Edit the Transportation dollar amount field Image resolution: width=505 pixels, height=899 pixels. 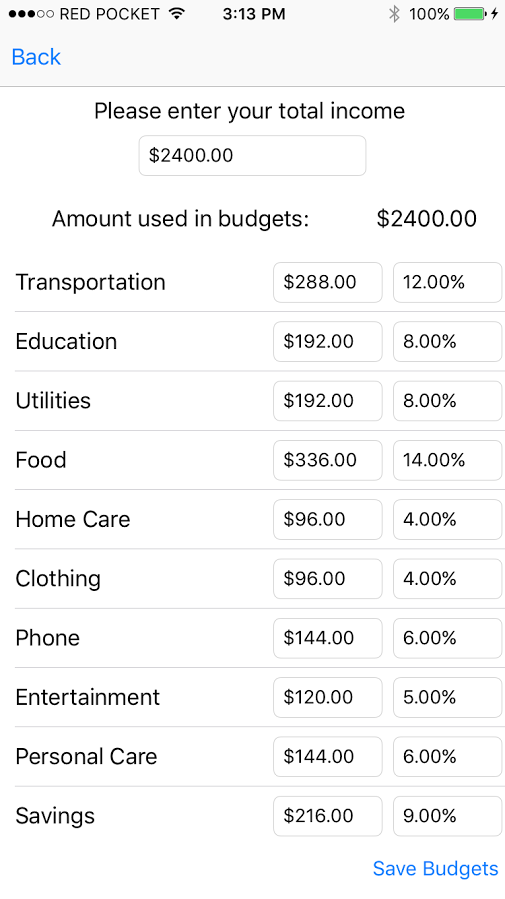coord(328,282)
